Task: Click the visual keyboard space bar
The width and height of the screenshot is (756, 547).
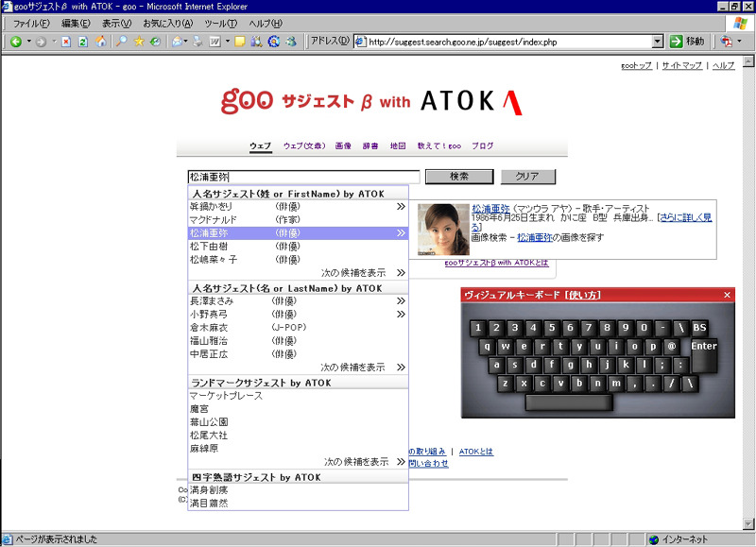Action: tap(569, 402)
